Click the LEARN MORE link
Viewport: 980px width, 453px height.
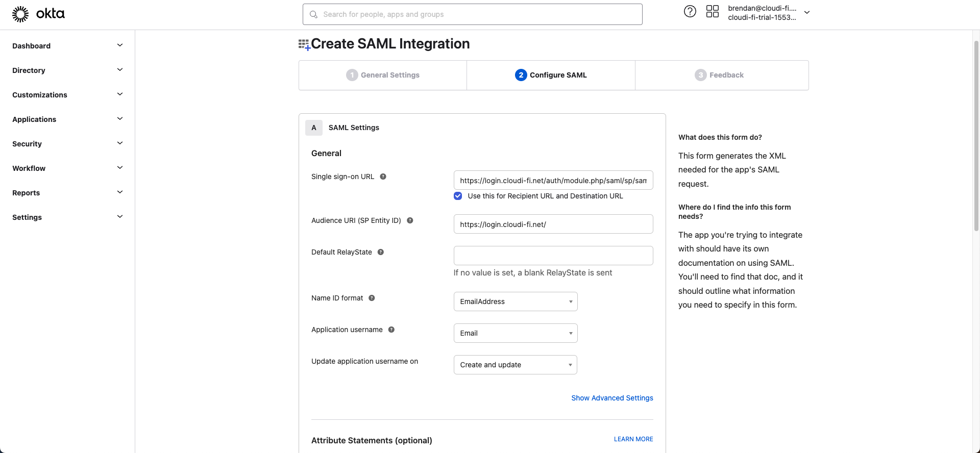[x=633, y=439]
